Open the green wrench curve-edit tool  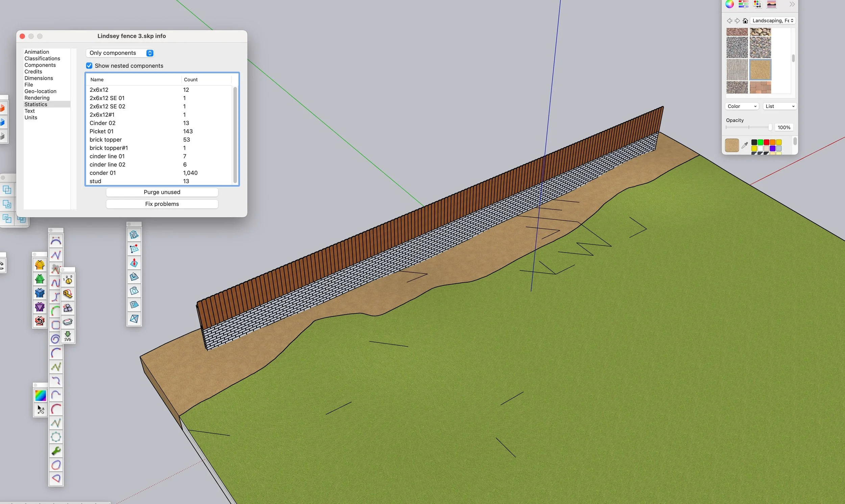(56, 451)
